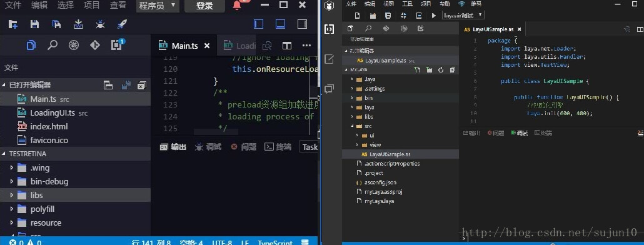Open the debug view icon in Egret Wing sidebar
Viewport: 644px width, 245px height.
(x=74, y=45)
